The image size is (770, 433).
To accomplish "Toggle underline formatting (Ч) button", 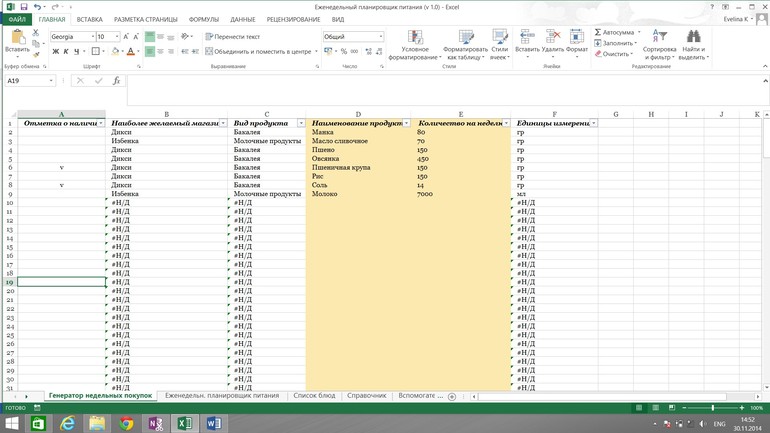I will pyautogui.click(x=78, y=52).
